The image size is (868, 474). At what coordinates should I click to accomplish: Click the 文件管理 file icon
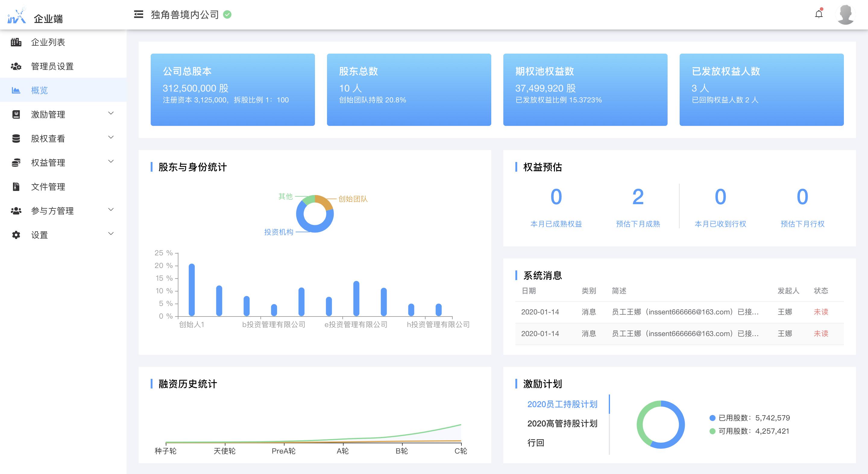[x=16, y=186]
